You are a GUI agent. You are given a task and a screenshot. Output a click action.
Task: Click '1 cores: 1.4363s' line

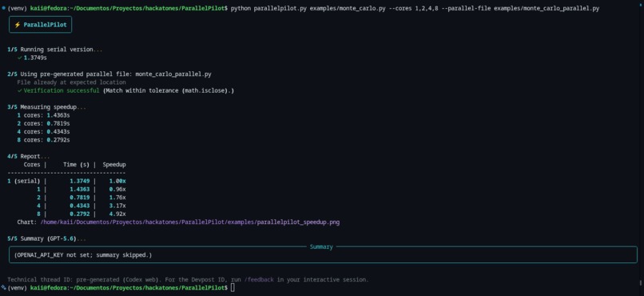(43, 115)
